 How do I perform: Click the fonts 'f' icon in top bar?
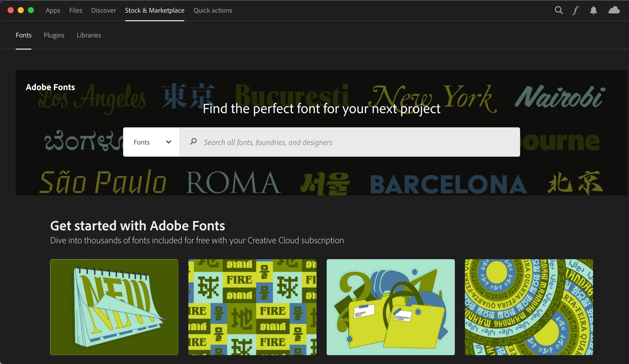[x=576, y=10]
